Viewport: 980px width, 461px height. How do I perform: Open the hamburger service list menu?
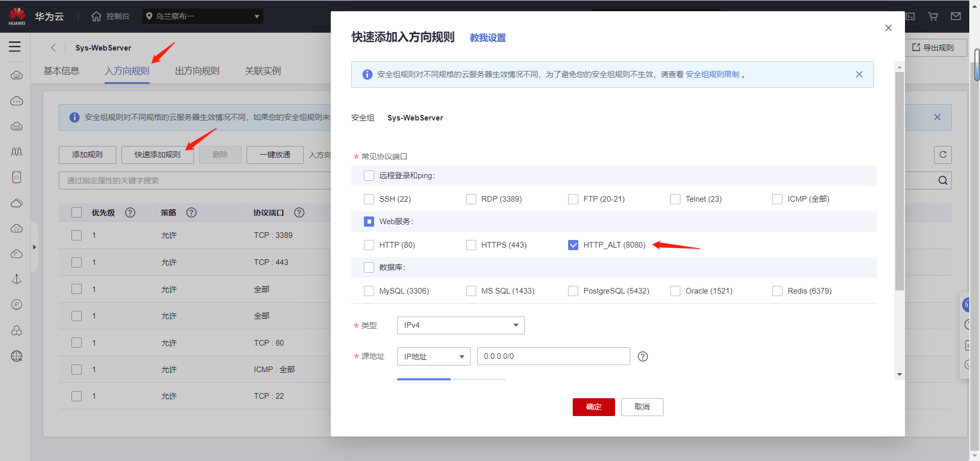[15, 46]
